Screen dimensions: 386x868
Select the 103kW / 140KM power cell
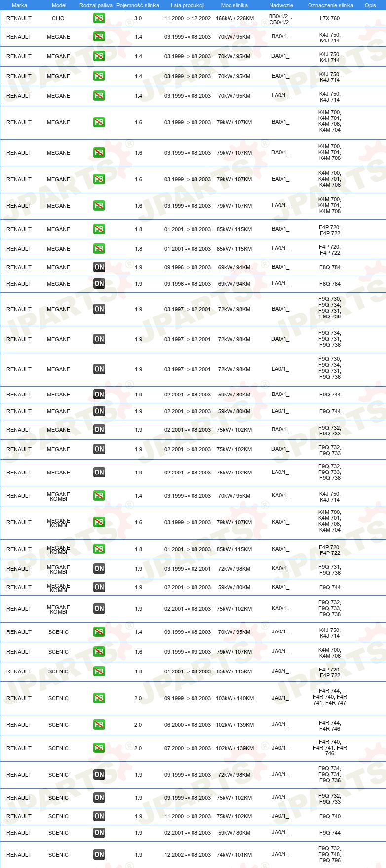tap(235, 698)
